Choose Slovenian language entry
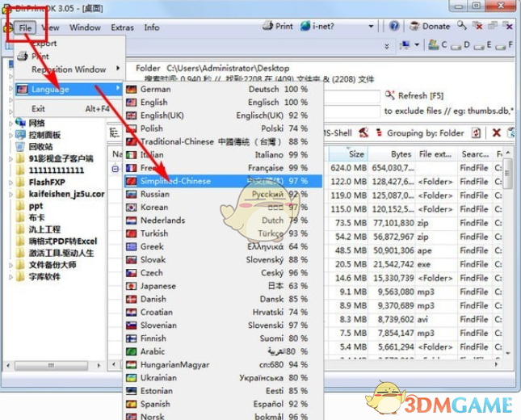 click(x=222, y=325)
